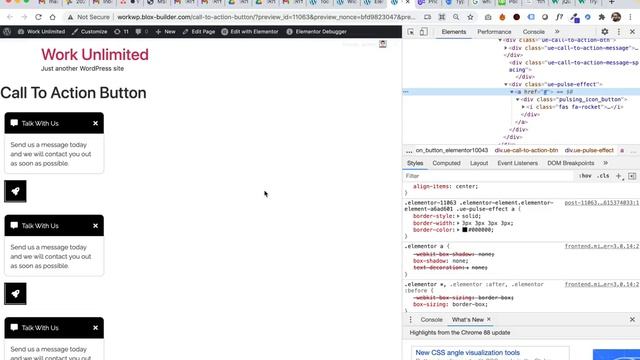
Task: Click the Customize admin bar link
Action: [89, 31]
